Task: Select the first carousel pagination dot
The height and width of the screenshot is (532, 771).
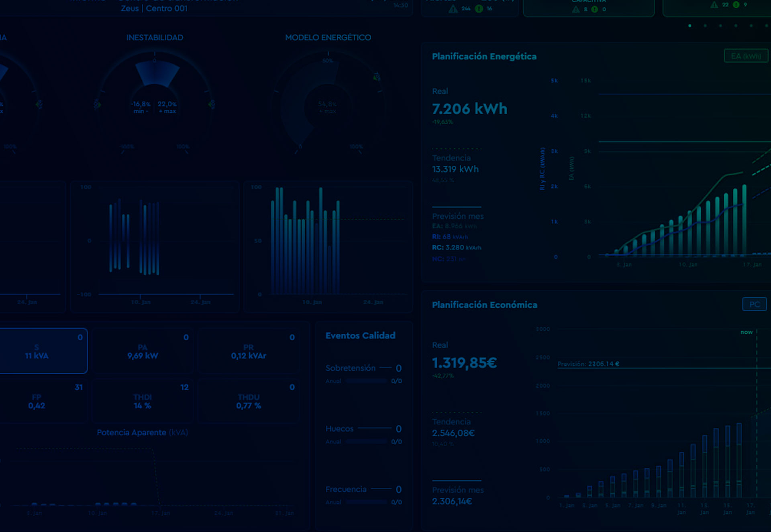Action: 690,26
